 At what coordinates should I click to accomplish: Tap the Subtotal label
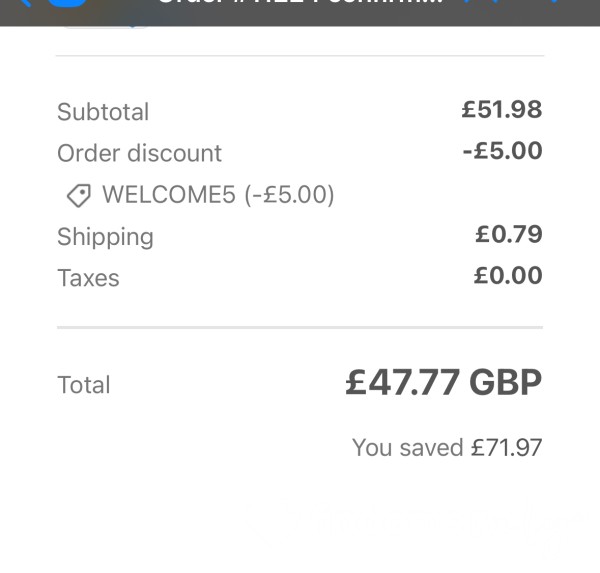click(x=103, y=112)
